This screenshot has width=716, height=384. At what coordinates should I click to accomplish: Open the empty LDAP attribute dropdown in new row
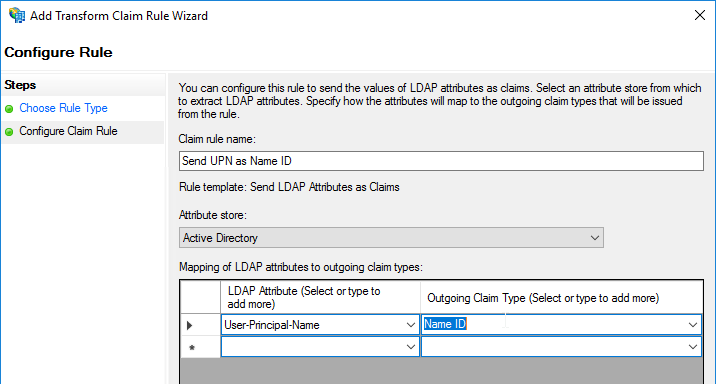[411, 347]
